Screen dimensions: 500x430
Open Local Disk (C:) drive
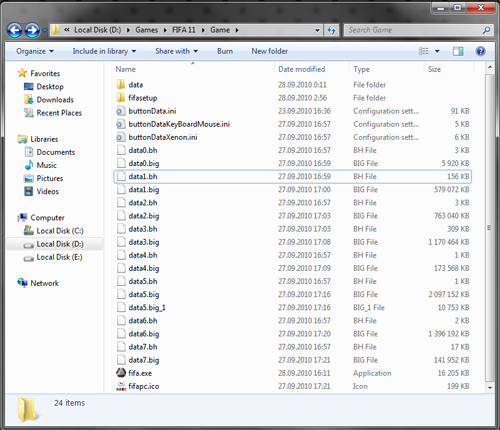click(60, 231)
